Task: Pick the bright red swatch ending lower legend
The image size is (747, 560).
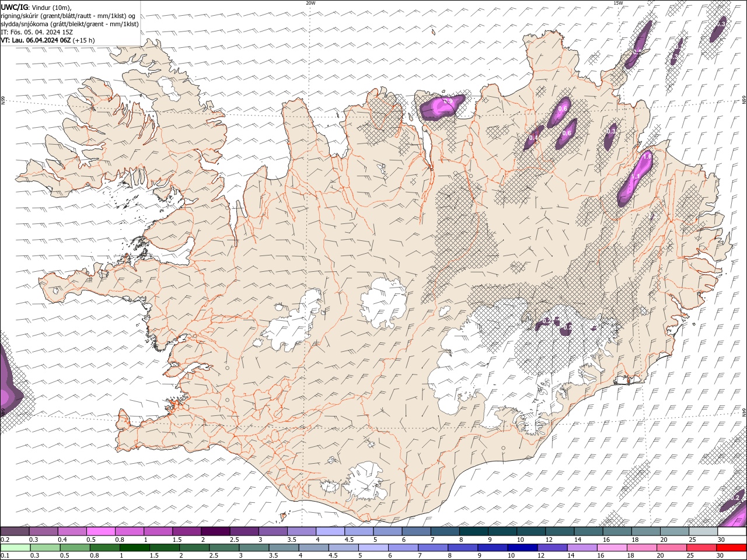Action: pyautogui.click(x=731, y=548)
